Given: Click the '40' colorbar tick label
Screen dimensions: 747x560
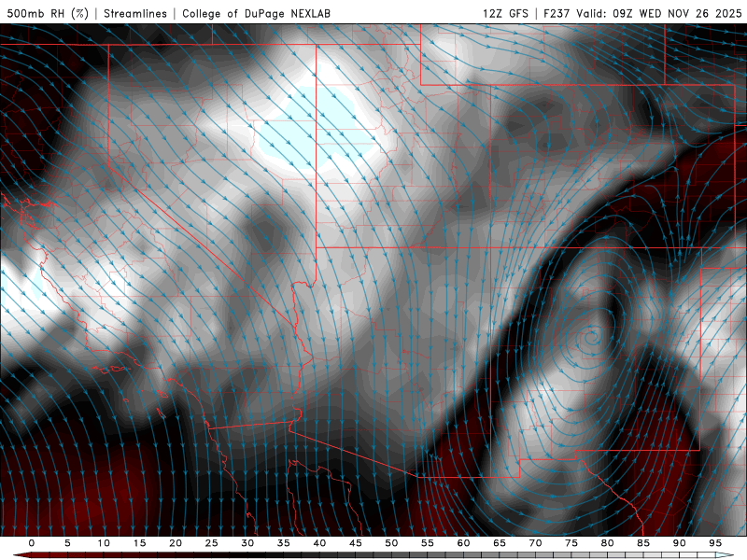Looking at the screenshot, I should 319,543.
